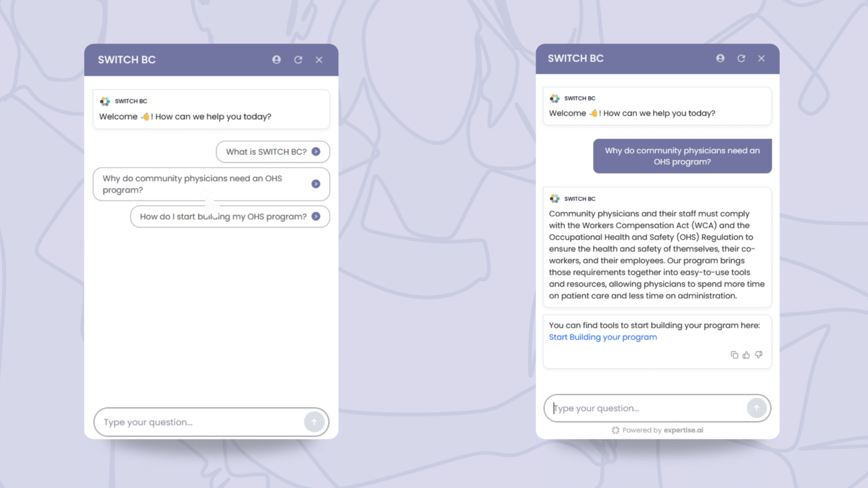Refresh the right SWITCH BC chat

pos(741,58)
